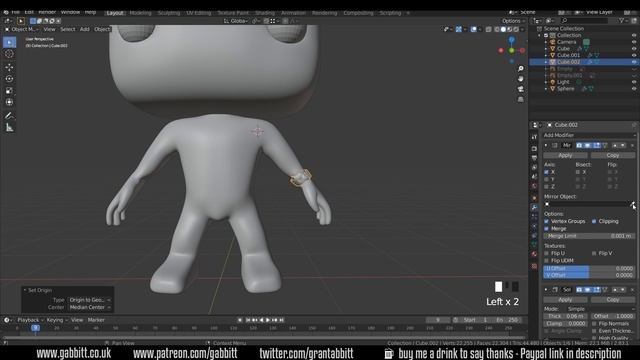The width and height of the screenshot is (640, 360).
Task: Toggle Clipping option
Action: pos(594,221)
